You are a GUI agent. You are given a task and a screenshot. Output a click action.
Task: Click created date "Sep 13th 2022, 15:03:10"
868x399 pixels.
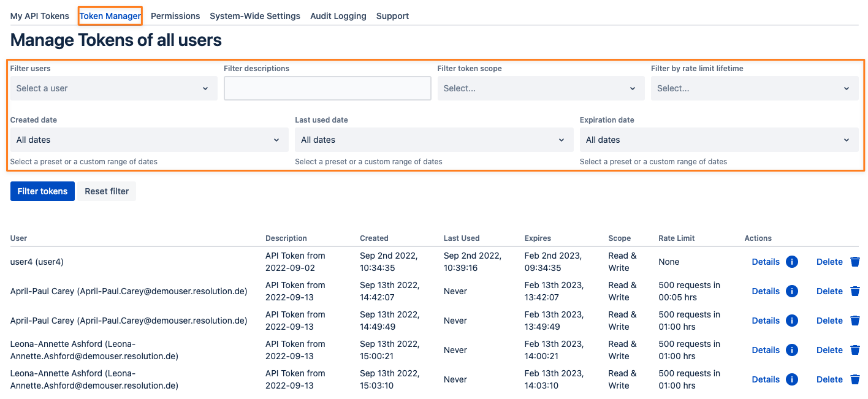tap(389, 379)
